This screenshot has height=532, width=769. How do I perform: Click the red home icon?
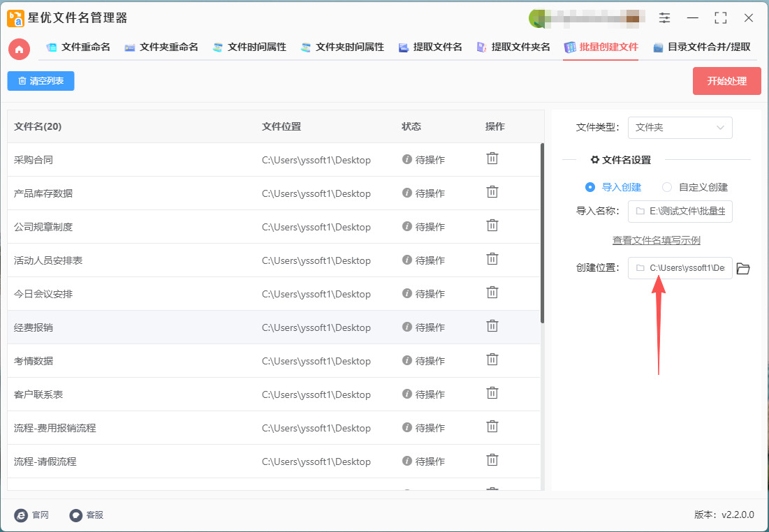coord(19,49)
